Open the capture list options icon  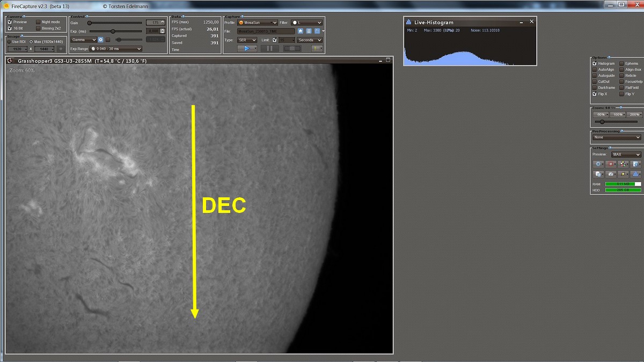[x=317, y=48]
